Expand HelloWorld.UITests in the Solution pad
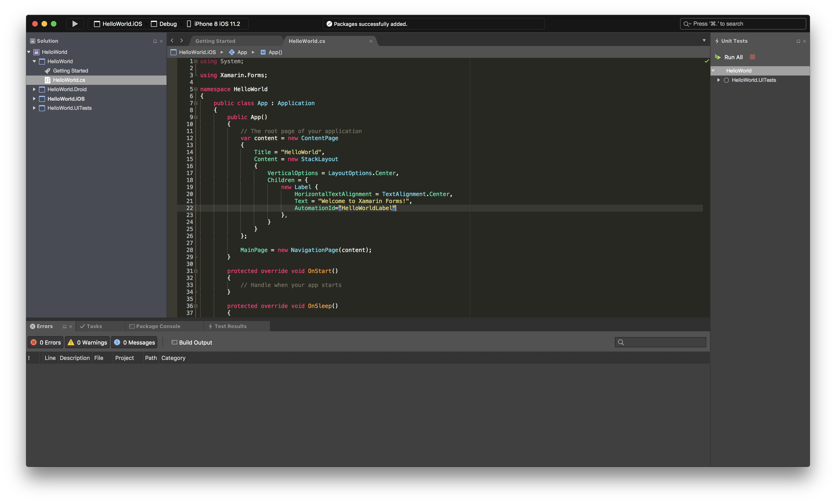 [x=34, y=108]
